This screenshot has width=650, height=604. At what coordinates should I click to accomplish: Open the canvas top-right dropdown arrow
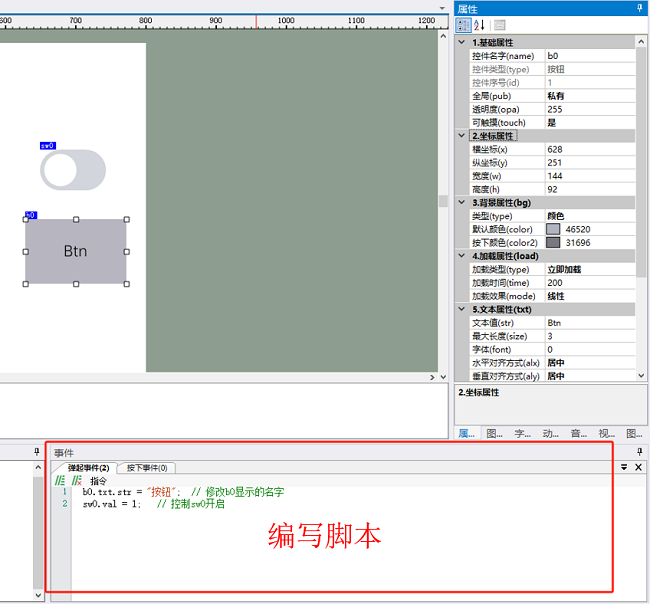point(442,8)
